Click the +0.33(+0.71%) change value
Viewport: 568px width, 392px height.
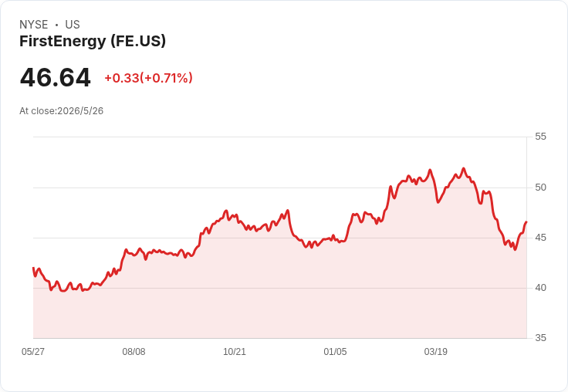(148, 78)
